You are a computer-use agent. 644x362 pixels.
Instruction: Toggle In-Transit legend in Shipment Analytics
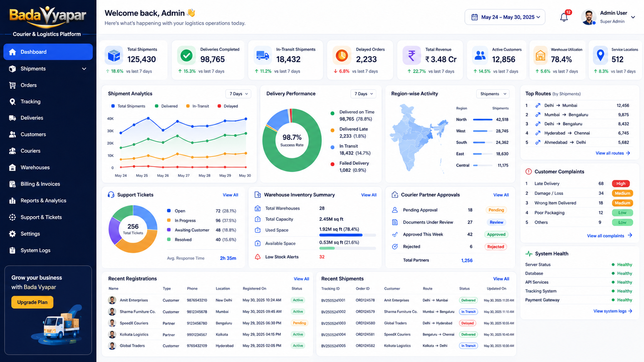(x=198, y=106)
